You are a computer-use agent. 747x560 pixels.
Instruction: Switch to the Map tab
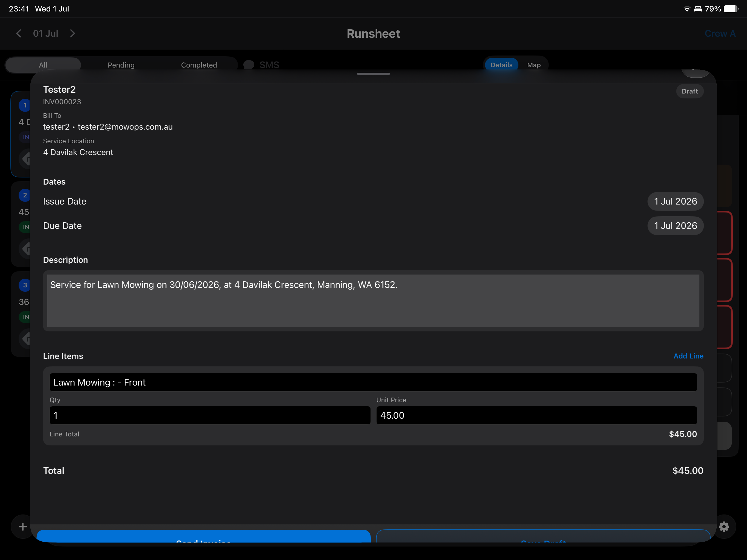(x=533, y=65)
